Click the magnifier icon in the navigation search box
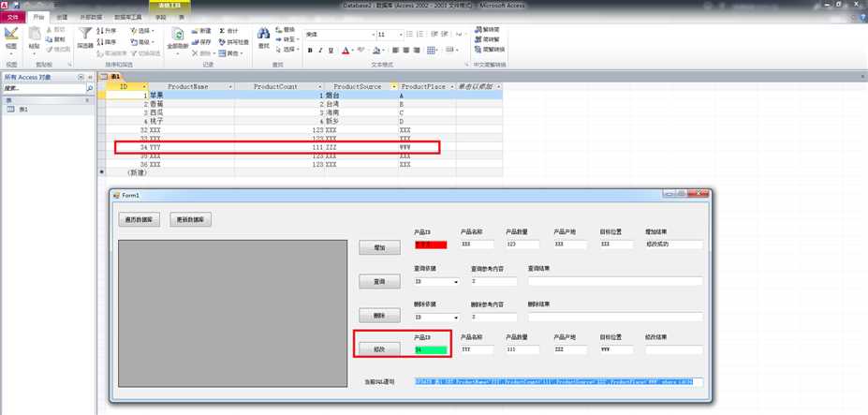This screenshot has width=868, height=415. [x=90, y=88]
